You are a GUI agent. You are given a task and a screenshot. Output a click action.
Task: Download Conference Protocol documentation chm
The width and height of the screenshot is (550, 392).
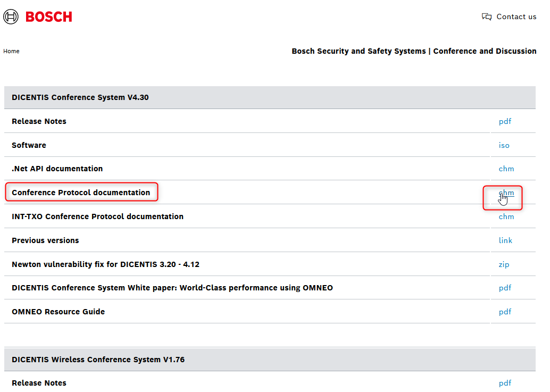tap(506, 193)
